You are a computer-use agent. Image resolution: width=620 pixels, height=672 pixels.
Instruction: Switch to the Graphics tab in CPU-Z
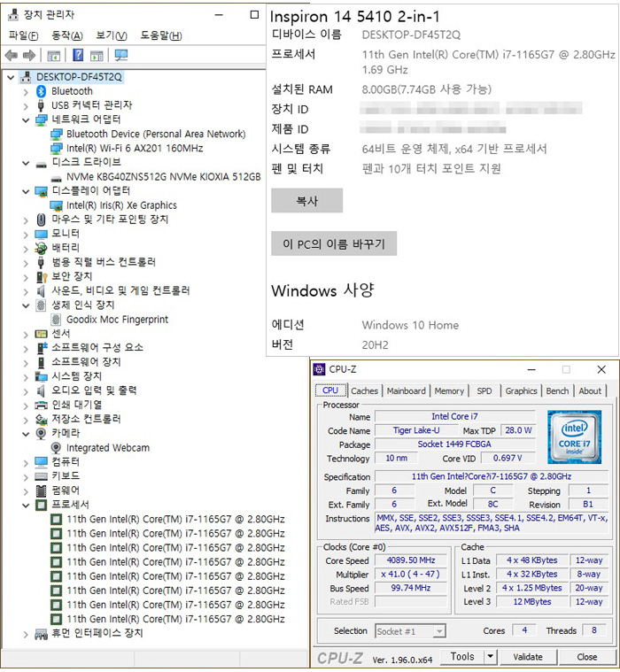pyautogui.click(x=521, y=390)
